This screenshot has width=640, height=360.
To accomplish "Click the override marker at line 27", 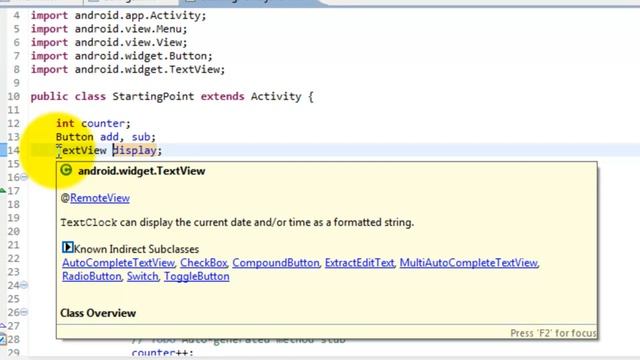I will [3, 325].
